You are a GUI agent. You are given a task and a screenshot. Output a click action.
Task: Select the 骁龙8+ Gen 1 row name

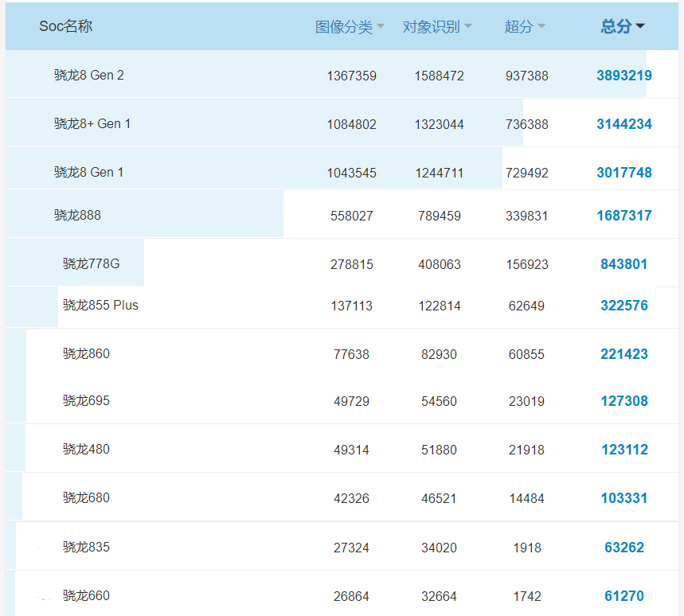92,124
